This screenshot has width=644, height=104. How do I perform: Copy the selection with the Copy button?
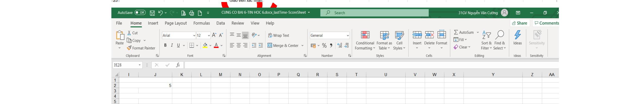(x=134, y=40)
